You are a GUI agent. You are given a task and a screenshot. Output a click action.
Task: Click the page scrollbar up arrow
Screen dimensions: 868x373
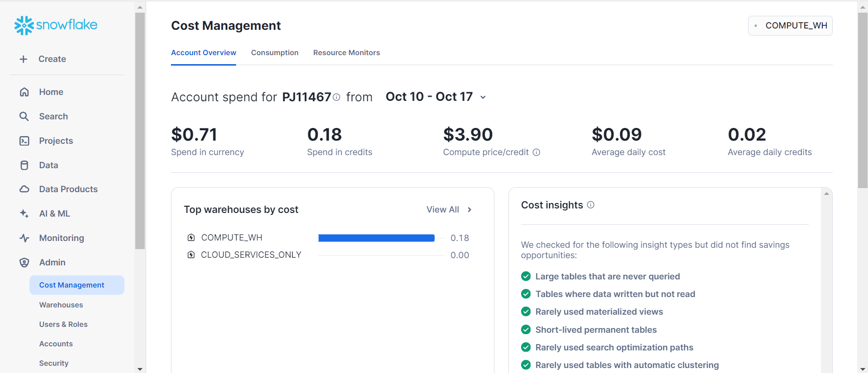click(x=863, y=7)
